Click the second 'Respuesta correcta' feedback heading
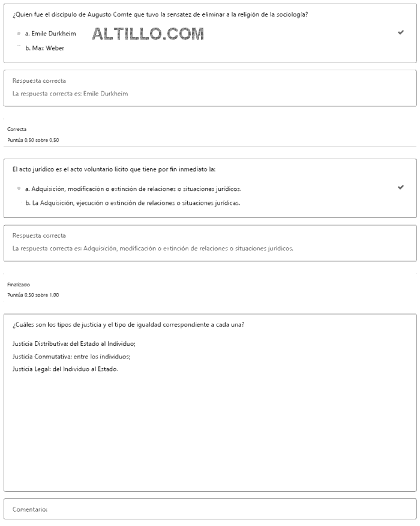The height and width of the screenshot is (526, 420). click(x=39, y=235)
